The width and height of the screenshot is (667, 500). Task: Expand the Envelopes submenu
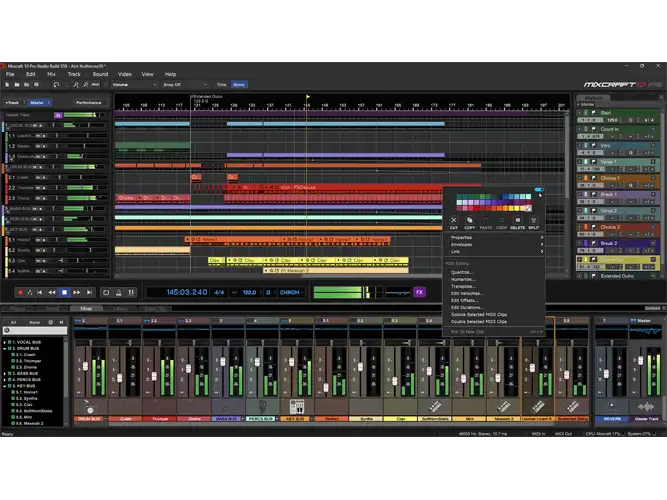[494, 245]
